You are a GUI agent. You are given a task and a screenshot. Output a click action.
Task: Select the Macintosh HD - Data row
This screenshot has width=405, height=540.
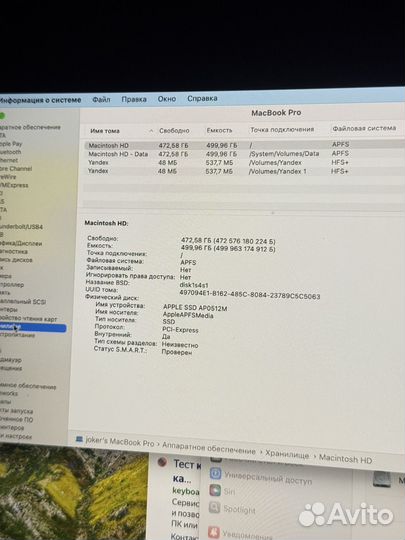(x=244, y=154)
